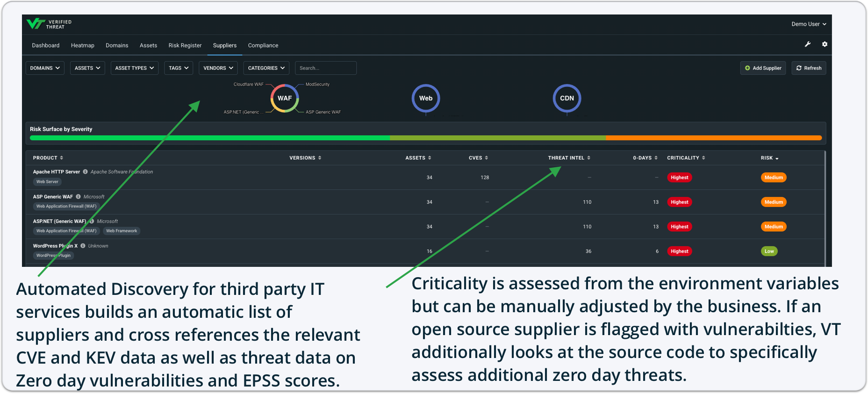The height and width of the screenshot is (408, 868).
Task: Open the settings gear icon
Action: click(825, 44)
